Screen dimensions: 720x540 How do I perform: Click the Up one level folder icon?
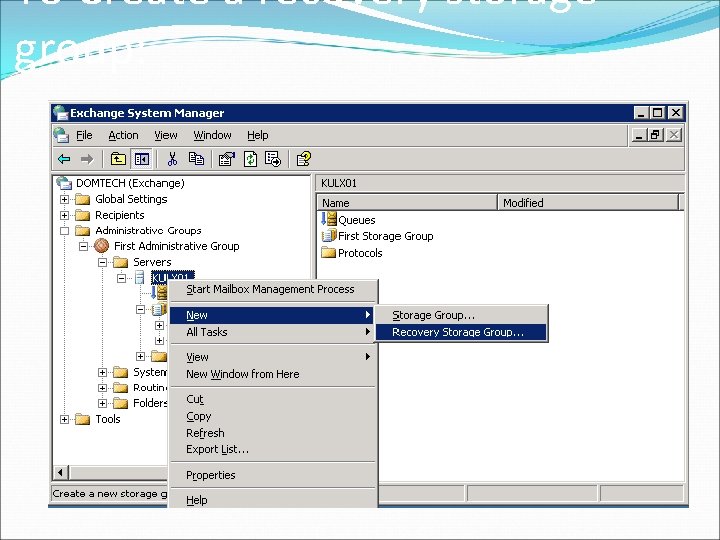[x=118, y=159]
